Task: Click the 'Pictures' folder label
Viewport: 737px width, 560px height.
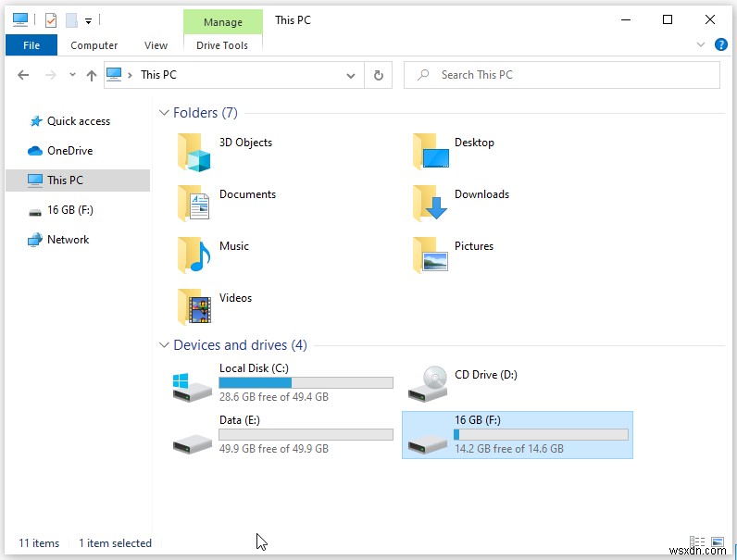Action: (474, 246)
